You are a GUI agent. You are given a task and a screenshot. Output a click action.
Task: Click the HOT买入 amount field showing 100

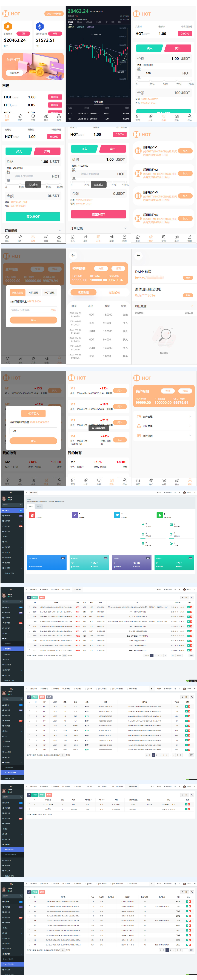33,431
